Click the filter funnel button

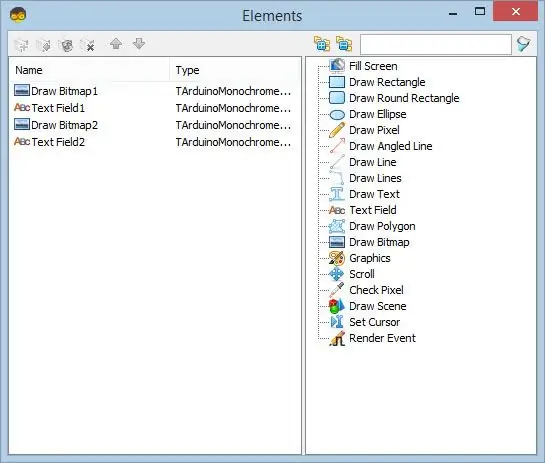[523, 44]
